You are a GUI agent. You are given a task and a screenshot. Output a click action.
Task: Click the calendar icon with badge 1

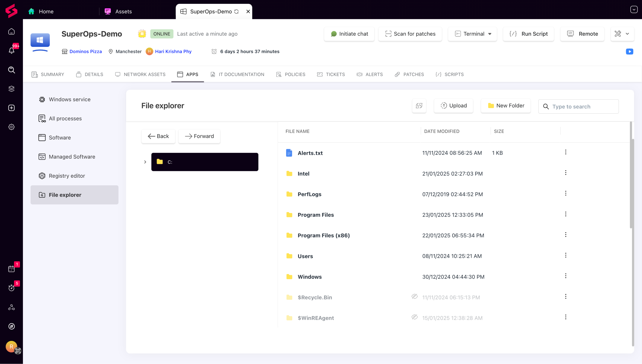tap(11, 269)
